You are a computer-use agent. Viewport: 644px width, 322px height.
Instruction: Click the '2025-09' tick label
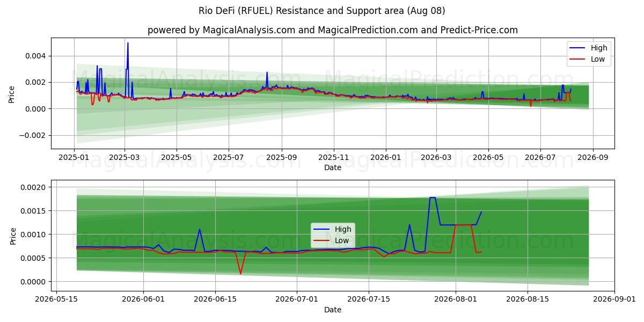click(x=282, y=157)
